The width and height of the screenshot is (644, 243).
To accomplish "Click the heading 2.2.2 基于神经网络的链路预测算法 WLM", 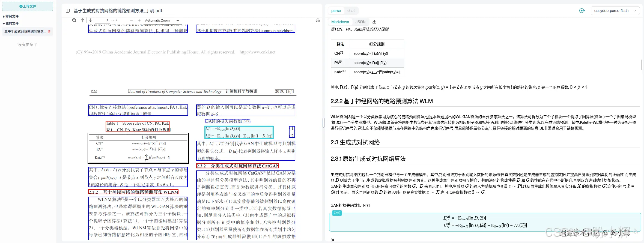I will pyautogui.click(x=381, y=101).
